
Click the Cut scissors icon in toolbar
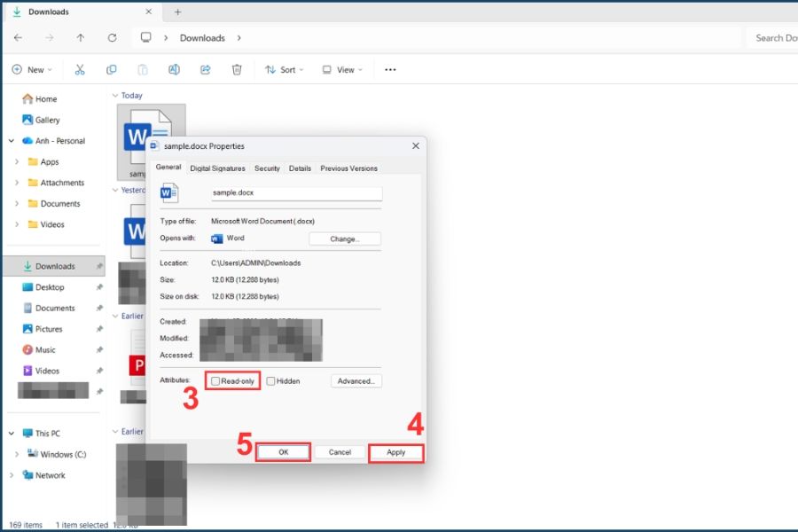(x=80, y=70)
